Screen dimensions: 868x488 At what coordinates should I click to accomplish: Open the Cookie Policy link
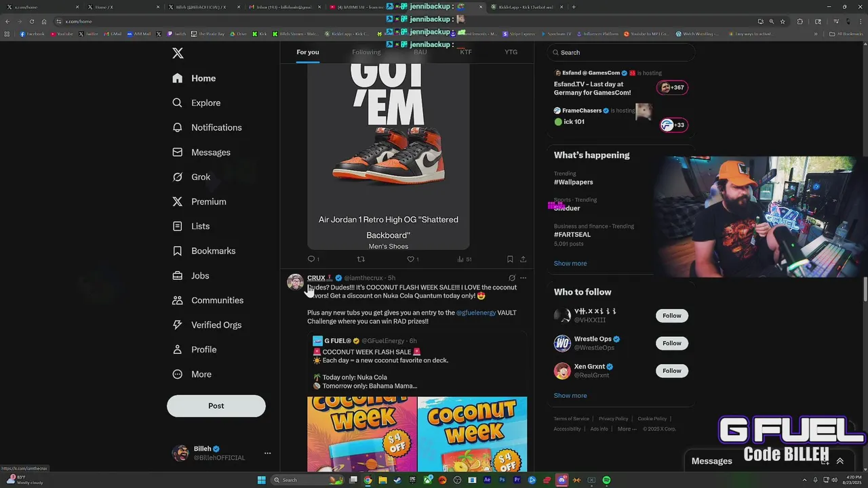[x=652, y=419]
